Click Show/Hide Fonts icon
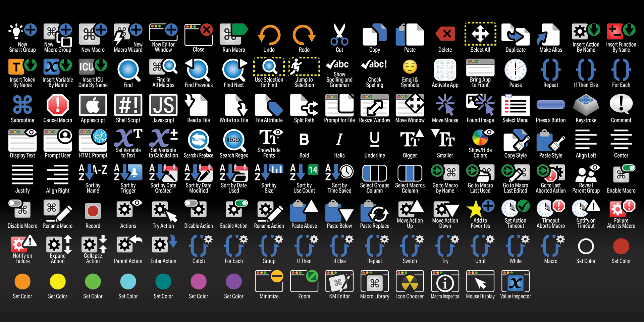Screen dimensions: 644x322 271,138
